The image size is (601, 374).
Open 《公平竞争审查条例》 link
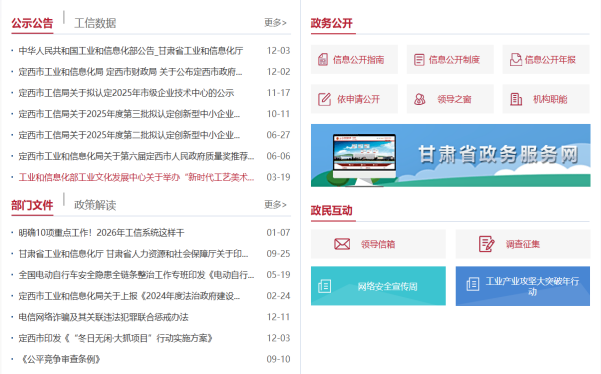60,359
